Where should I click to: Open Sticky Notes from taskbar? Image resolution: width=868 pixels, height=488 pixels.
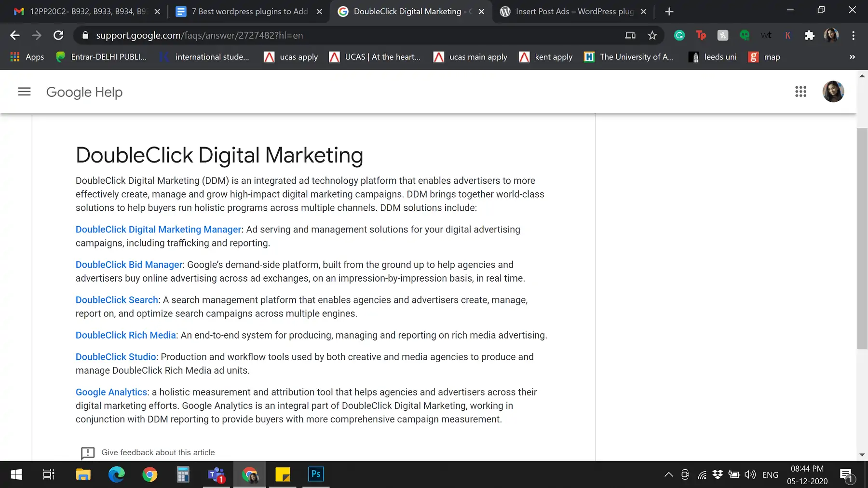click(283, 474)
